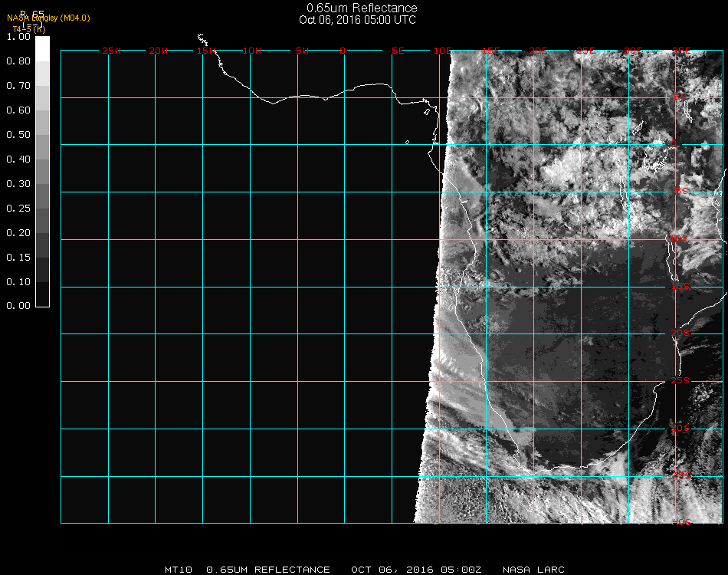Click the 25S latitude label
The width and height of the screenshot is (728, 575).
(x=680, y=380)
